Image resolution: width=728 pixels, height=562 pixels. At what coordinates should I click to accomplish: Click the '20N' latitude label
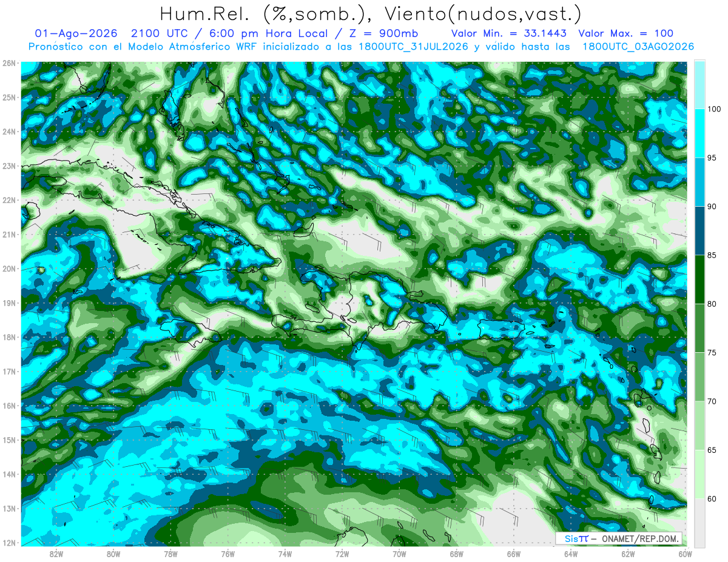(x=9, y=269)
